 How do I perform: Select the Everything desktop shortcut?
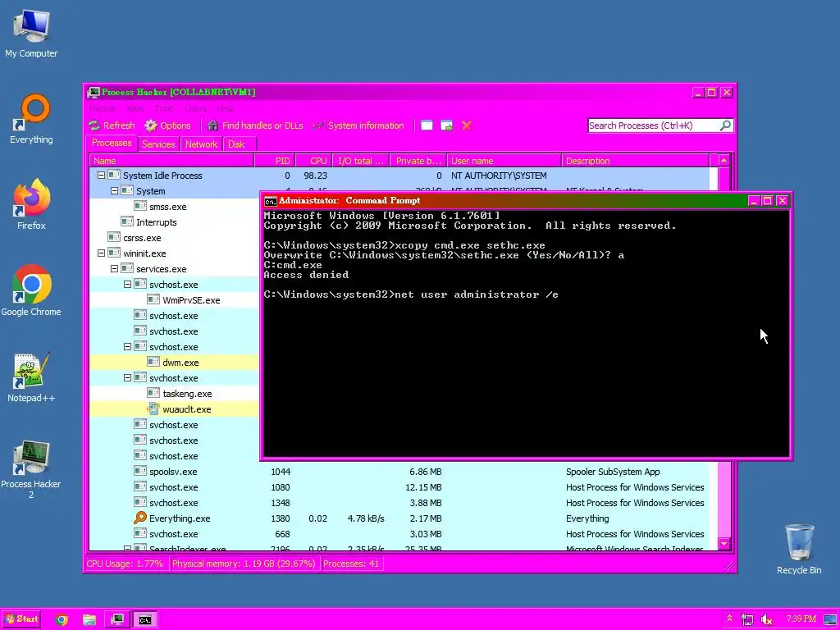[x=31, y=119]
